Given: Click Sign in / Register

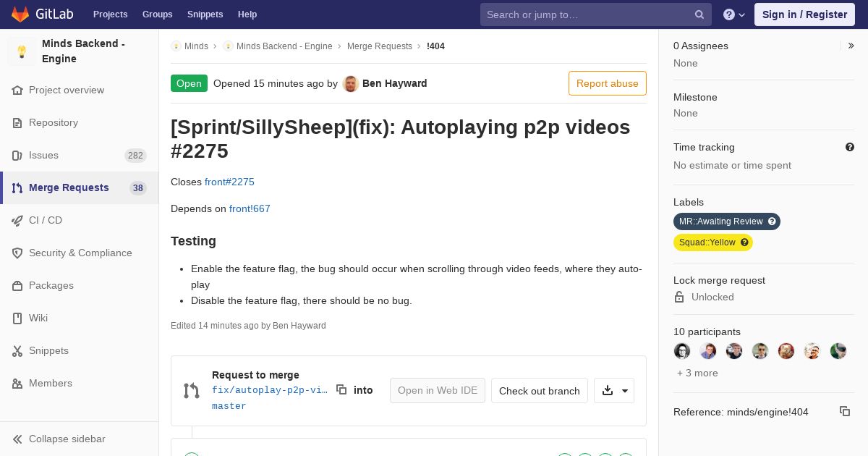Looking at the screenshot, I should point(804,14).
